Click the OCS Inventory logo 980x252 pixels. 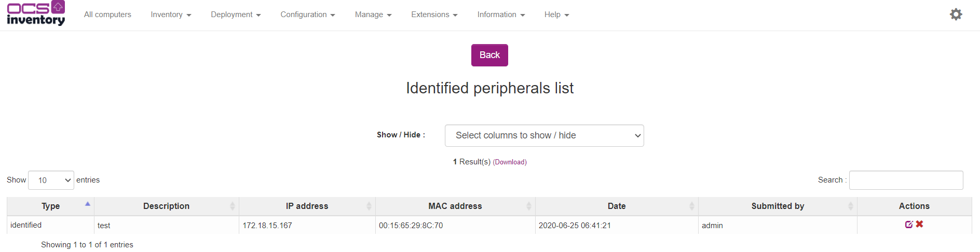[36, 13]
